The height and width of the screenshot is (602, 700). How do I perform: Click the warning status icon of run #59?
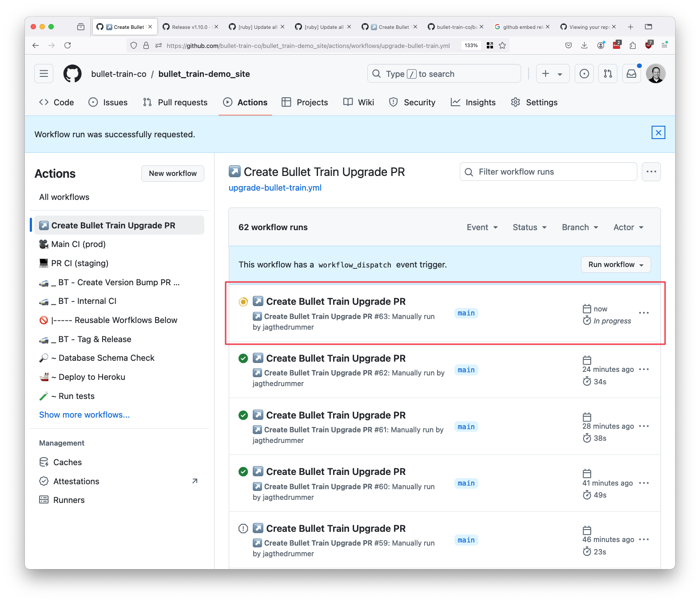243,529
